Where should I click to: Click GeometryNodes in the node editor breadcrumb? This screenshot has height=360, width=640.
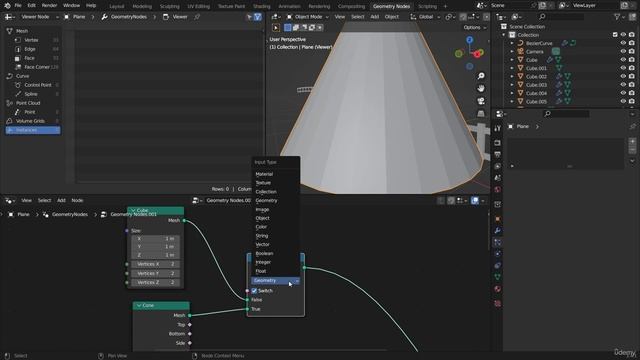click(x=70, y=214)
